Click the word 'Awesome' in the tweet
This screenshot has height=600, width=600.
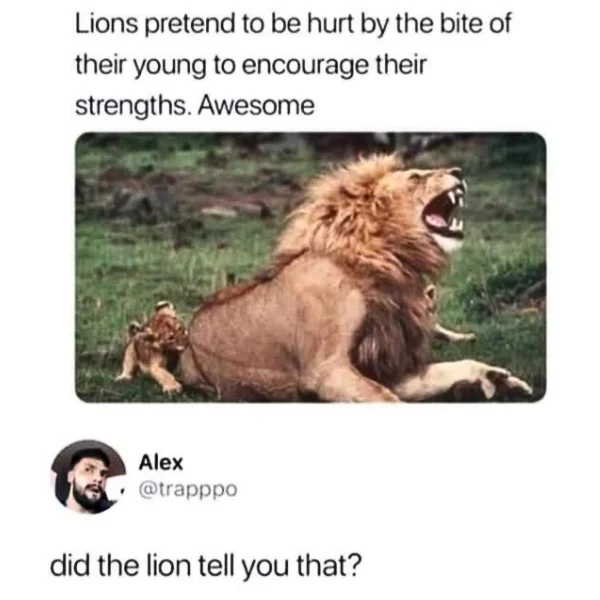tap(256, 105)
